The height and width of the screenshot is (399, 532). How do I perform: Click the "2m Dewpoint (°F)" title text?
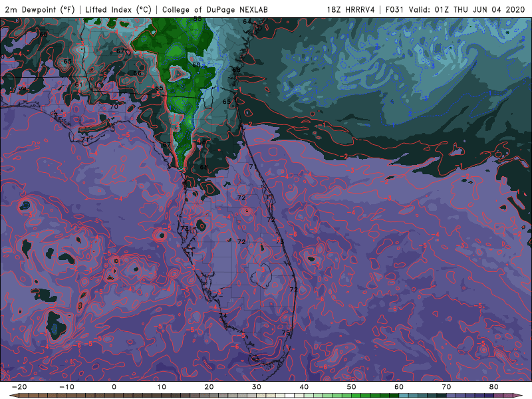tap(40, 9)
